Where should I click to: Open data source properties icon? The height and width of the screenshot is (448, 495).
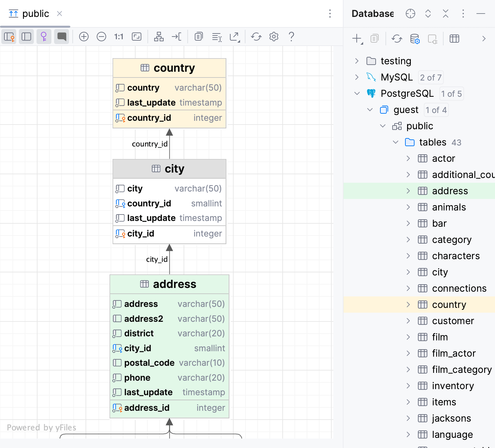415,39
